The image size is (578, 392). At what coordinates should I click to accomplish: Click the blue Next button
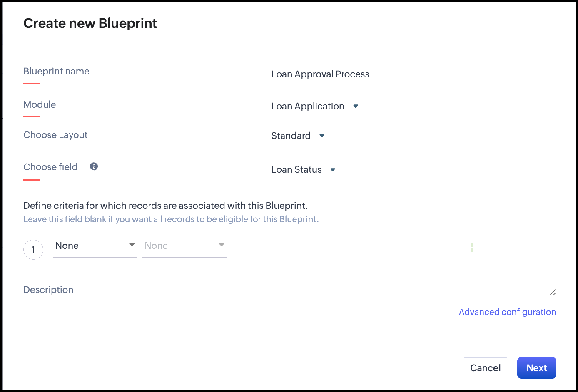(x=537, y=368)
